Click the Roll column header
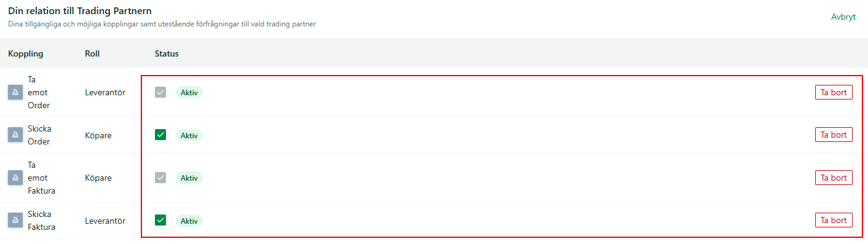 [x=92, y=53]
